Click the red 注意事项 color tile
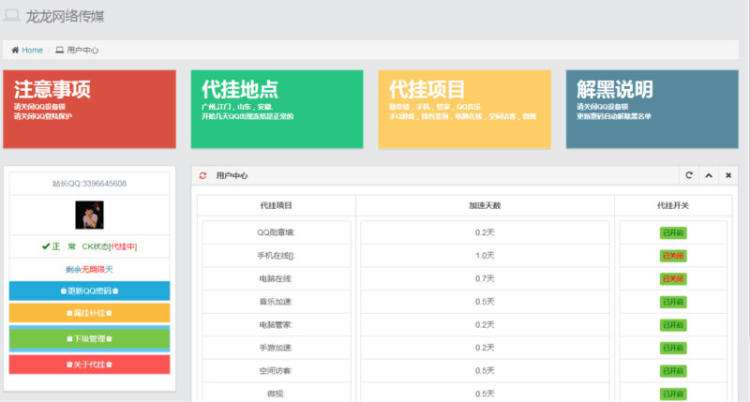Image resolution: width=750 pixels, height=402 pixels. pyautogui.click(x=89, y=110)
